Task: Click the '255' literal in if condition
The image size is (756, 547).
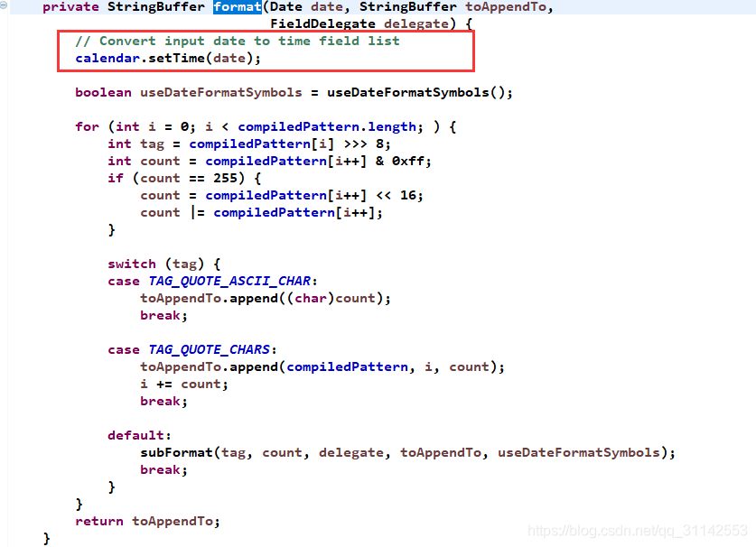Action: coord(225,179)
